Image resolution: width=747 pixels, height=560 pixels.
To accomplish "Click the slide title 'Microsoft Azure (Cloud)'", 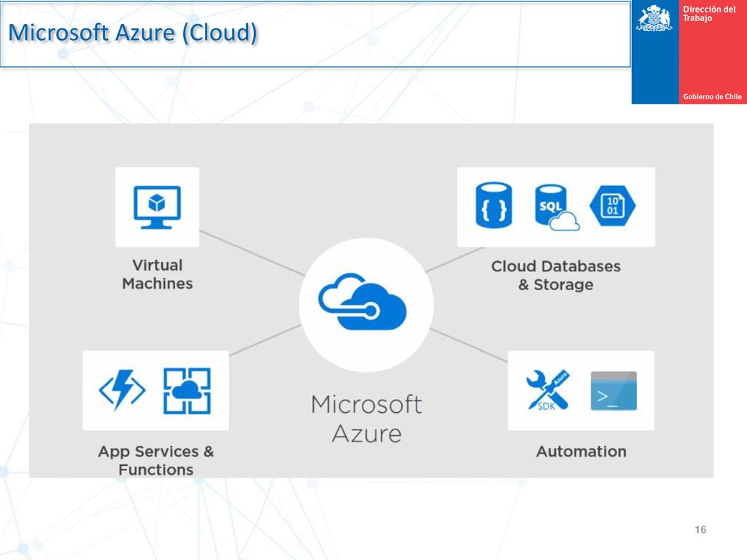I will click(133, 32).
